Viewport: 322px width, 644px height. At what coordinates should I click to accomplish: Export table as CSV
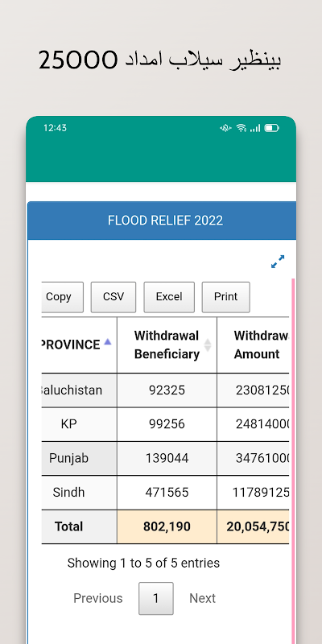tap(114, 297)
